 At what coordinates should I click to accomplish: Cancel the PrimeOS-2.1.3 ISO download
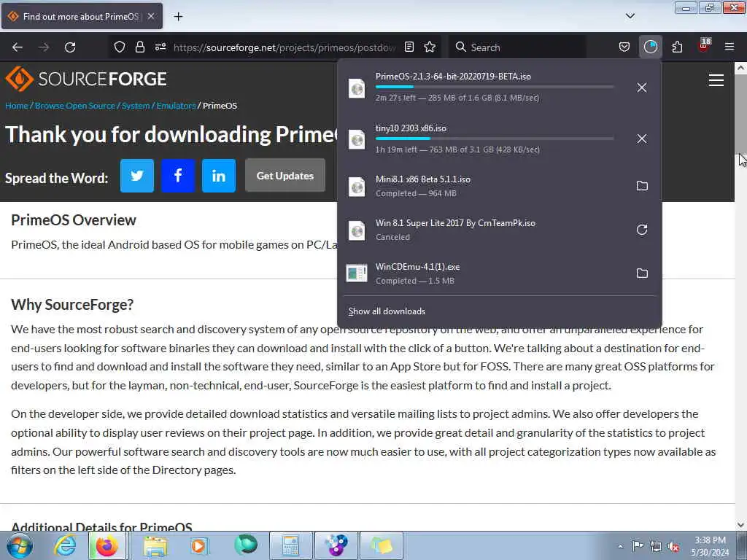tap(642, 87)
